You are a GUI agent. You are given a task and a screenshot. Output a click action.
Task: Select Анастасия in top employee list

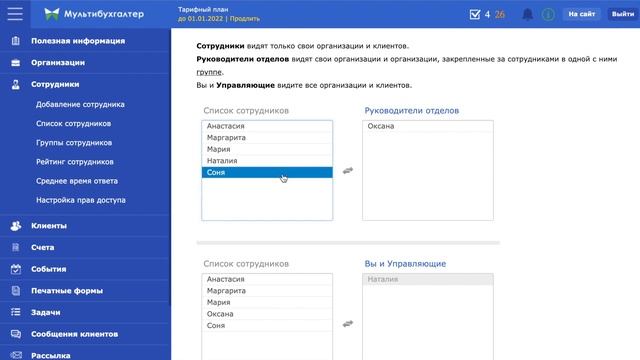(267, 126)
